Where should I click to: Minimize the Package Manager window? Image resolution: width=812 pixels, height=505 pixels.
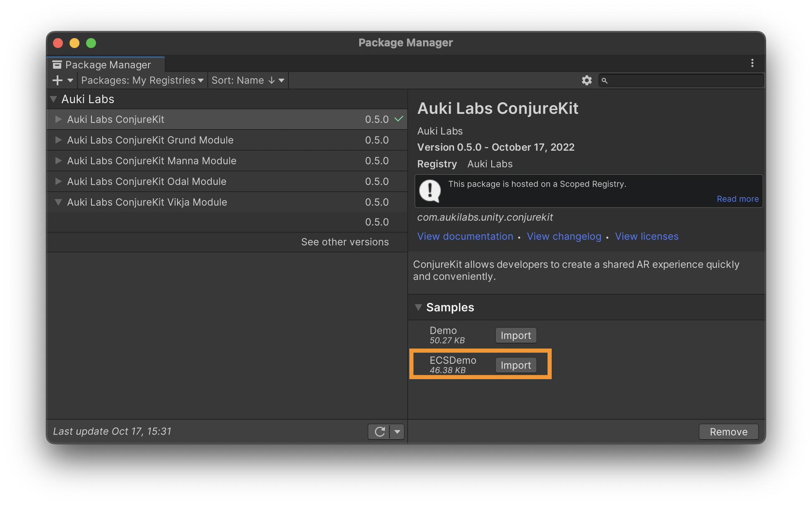click(74, 43)
